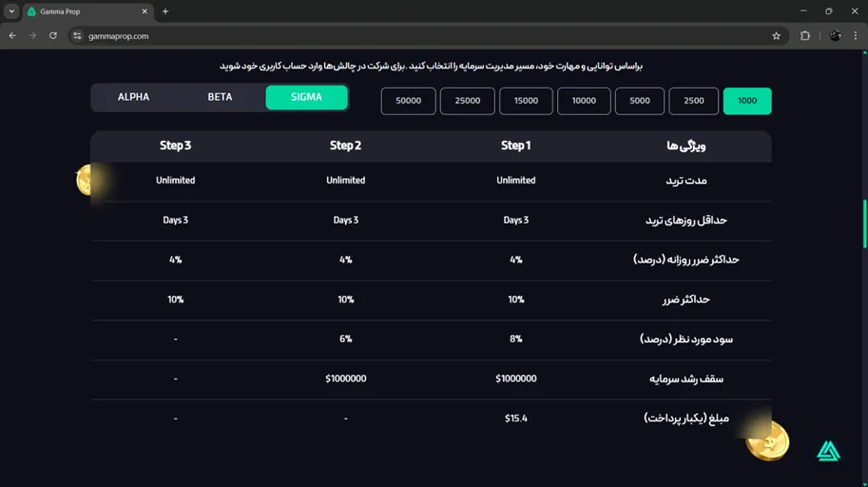The width and height of the screenshot is (868, 487).
Task: Open a new browser tab
Action: click(165, 11)
